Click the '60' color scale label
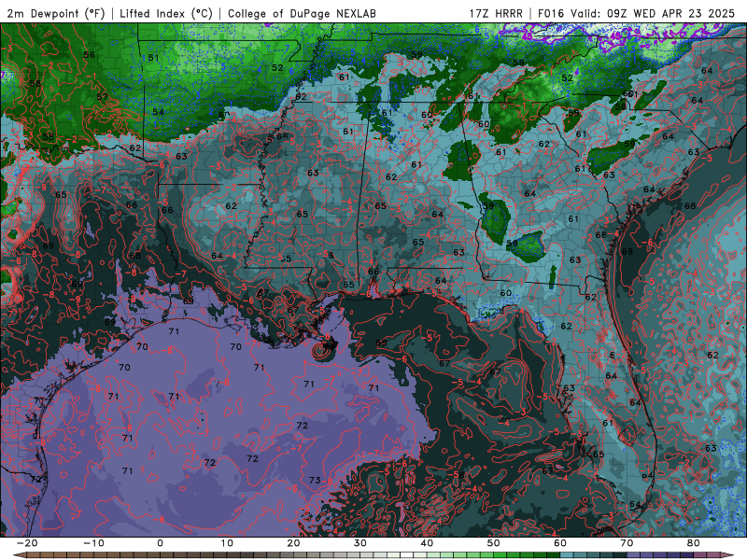 coord(560,543)
